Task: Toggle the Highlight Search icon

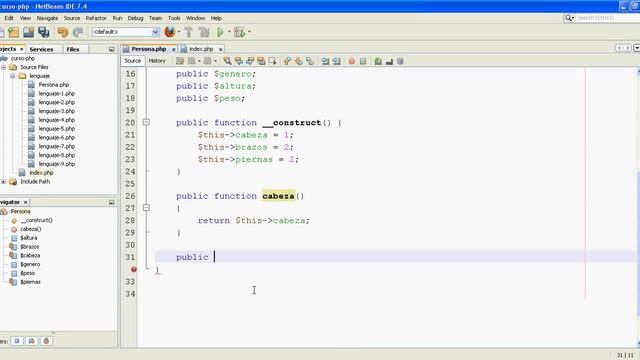Action: point(261,61)
